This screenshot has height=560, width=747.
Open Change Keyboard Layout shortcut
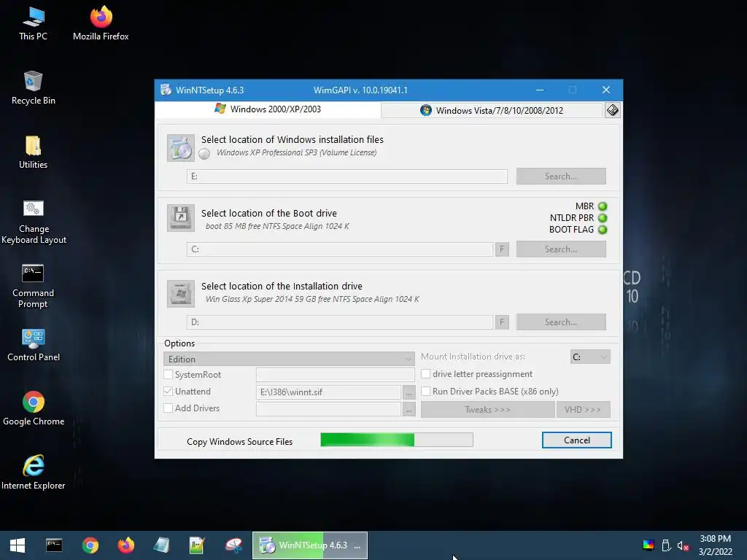tap(34, 222)
